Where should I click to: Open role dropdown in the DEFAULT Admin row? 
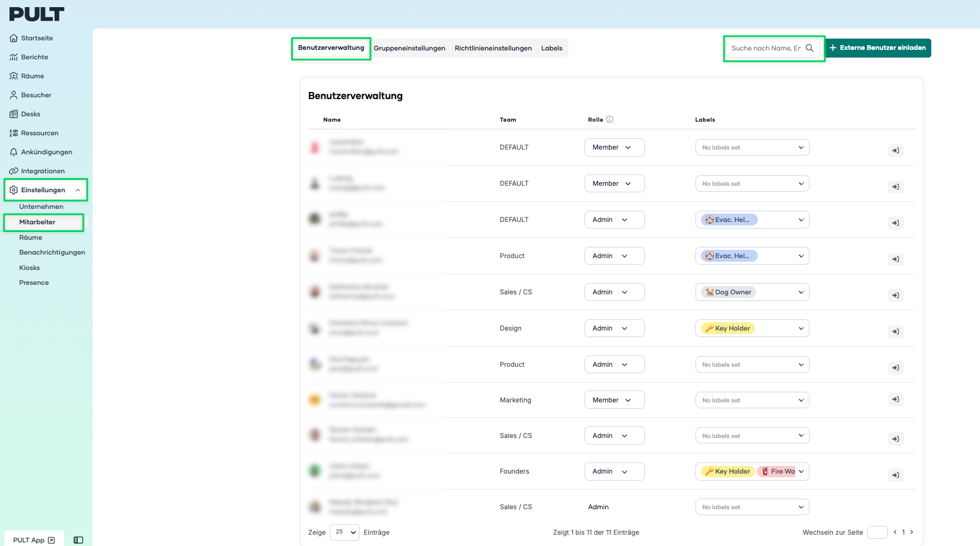click(x=614, y=220)
